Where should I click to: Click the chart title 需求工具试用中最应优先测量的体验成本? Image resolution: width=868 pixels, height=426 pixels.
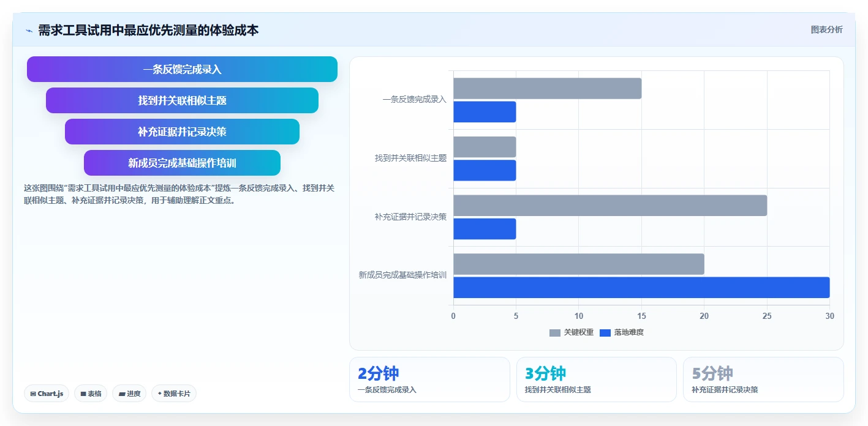[148, 30]
